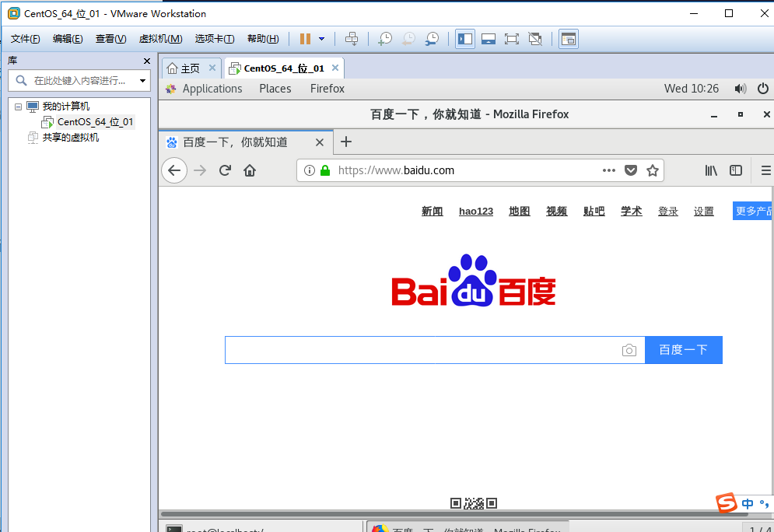Open the 设置 settings link
This screenshot has width=774, height=532.
point(703,212)
